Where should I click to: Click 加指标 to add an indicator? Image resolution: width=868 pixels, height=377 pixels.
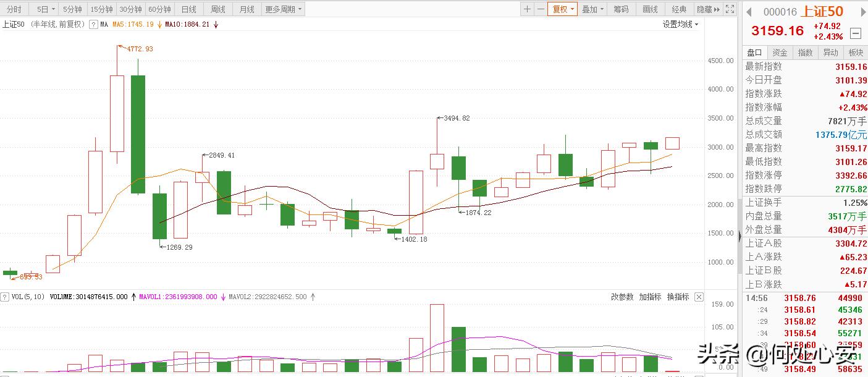[x=650, y=297]
